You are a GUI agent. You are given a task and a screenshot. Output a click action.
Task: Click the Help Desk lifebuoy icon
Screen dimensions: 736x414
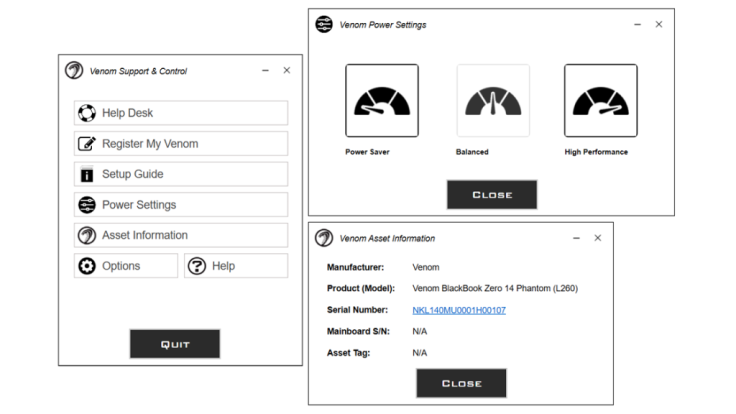tap(87, 113)
